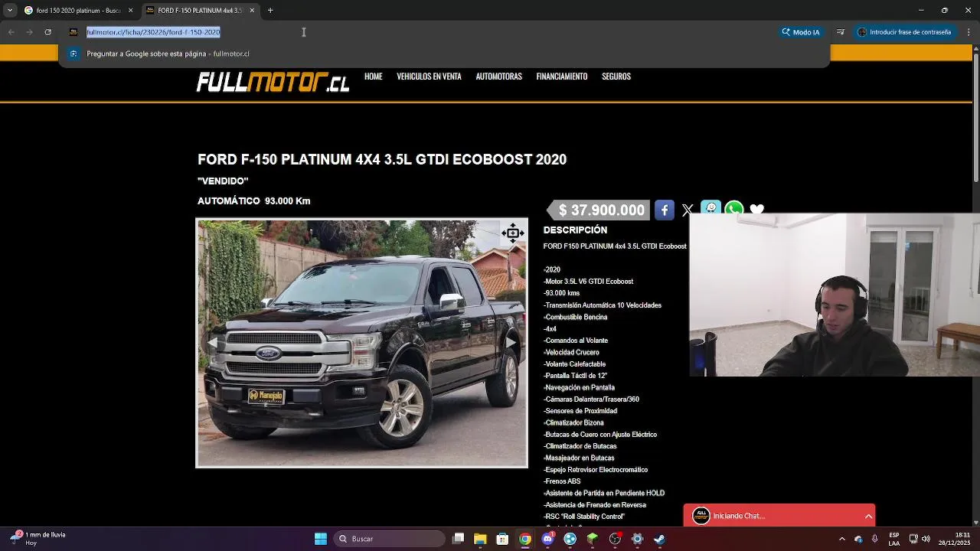Go forward in browser history
Image resolution: width=980 pixels, height=551 pixels.
[29, 32]
